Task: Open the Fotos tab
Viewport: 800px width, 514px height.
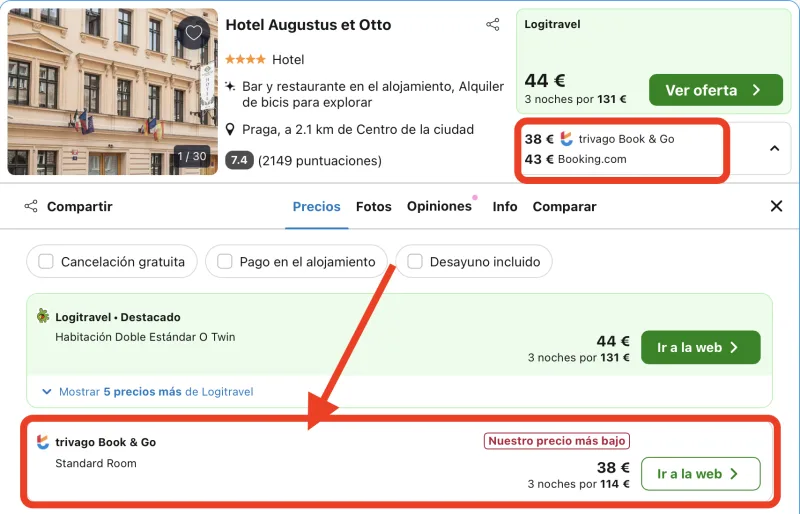Action: [x=373, y=206]
